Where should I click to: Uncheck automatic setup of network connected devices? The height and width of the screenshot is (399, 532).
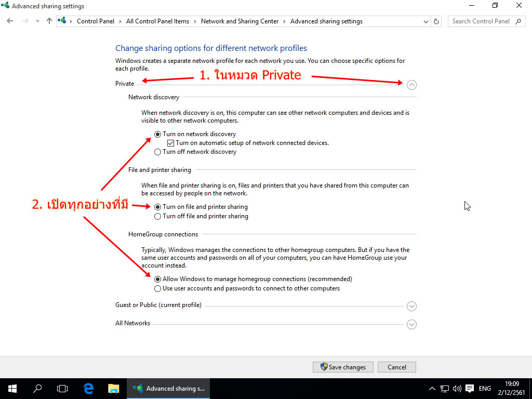tap(170, 143)
